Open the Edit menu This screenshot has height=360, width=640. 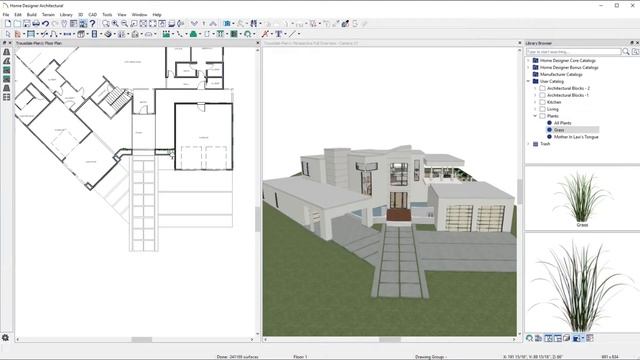(x=18, y=15)
